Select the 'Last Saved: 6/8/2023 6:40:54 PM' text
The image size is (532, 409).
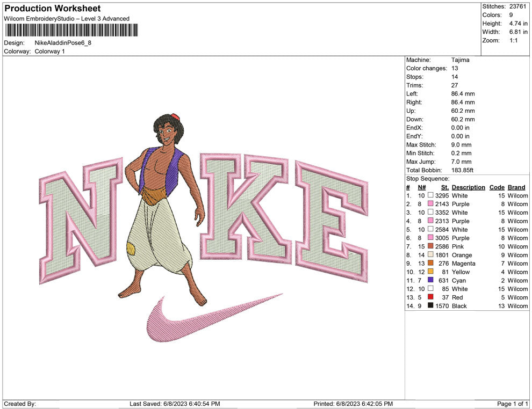[x=175, y=404]
